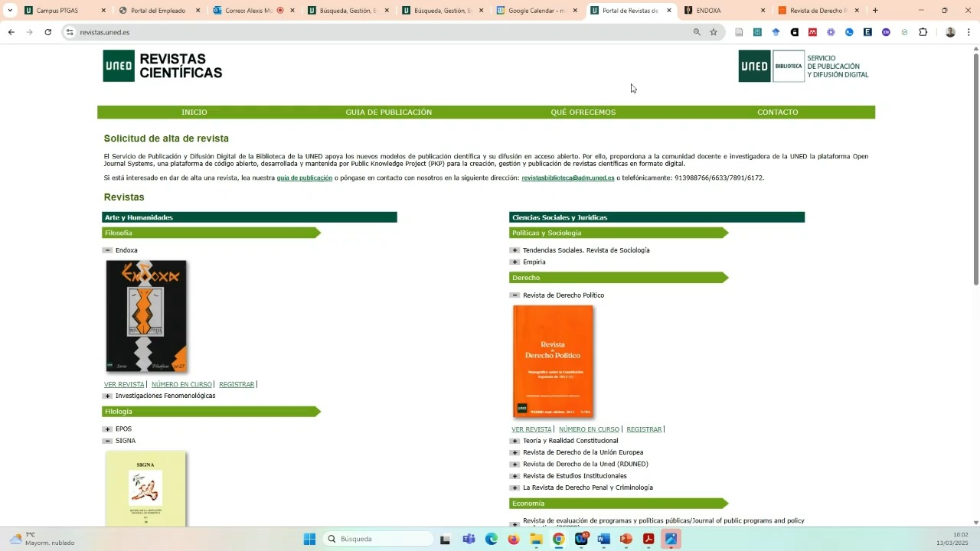Click VER REVISTA under Derecho Político cover

[x=531, y=429]
